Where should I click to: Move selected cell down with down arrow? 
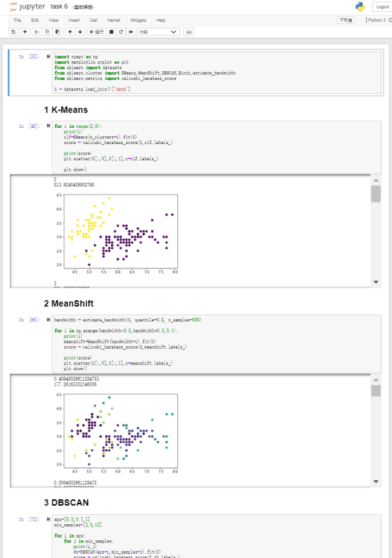pos(81,32)
